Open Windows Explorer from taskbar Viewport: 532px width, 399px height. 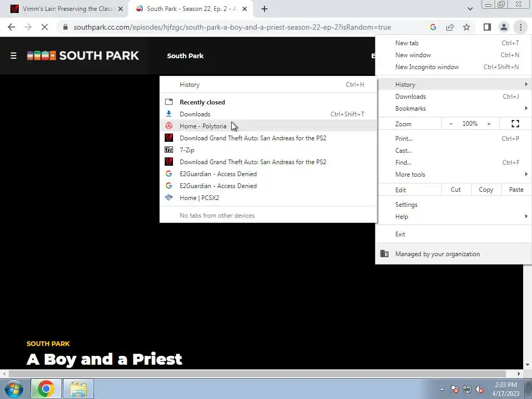pos(78,389)
